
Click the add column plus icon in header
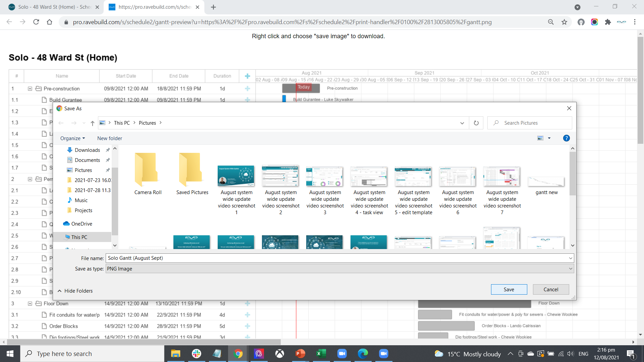click(x=247, y=76)
